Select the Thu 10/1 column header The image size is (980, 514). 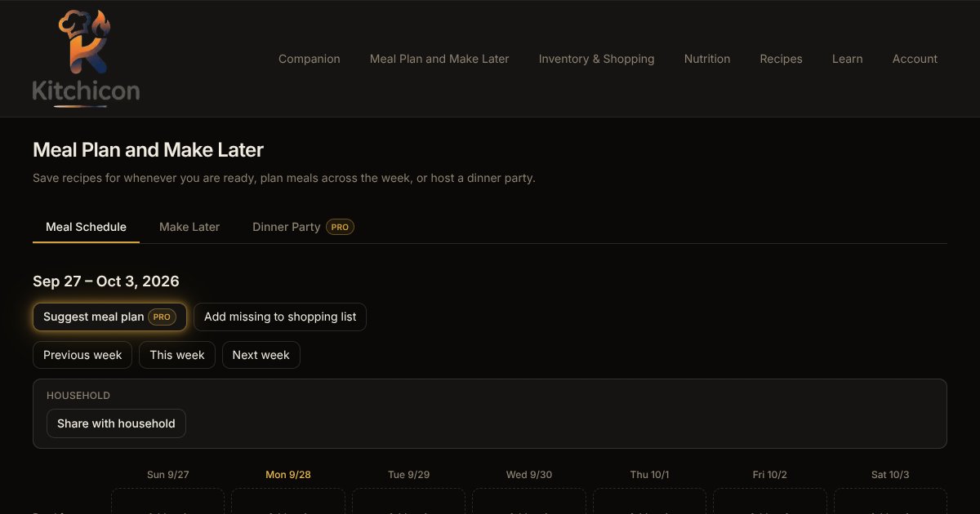650,474
